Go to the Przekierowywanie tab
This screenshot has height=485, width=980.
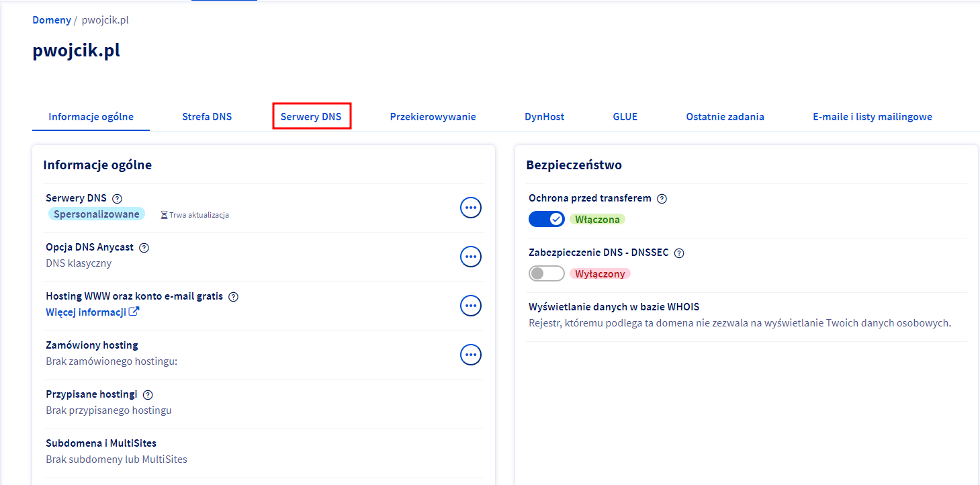433,116
